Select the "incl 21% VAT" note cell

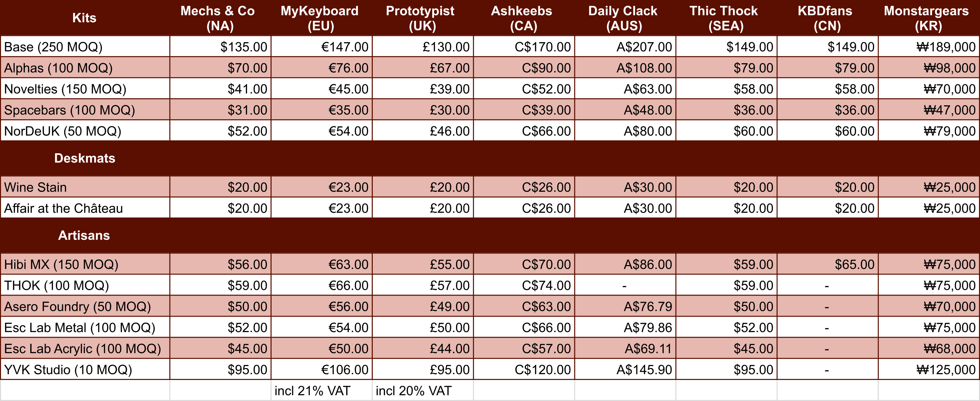click(312, 391)
